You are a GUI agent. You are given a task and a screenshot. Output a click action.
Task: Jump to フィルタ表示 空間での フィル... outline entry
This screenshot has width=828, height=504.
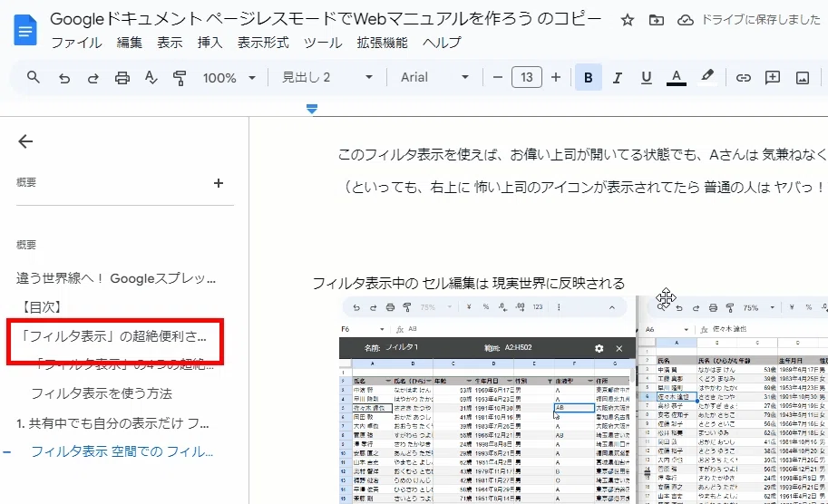122,451
